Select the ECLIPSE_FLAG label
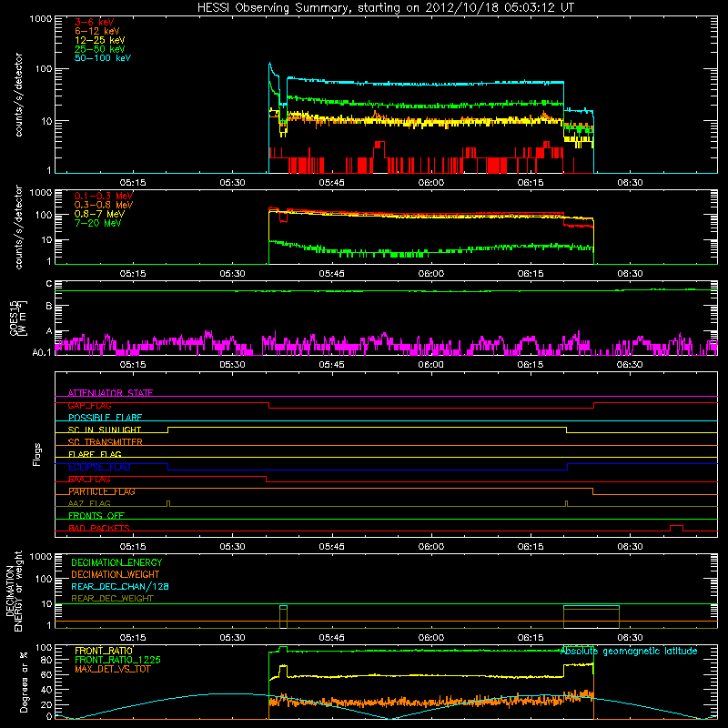728x728 pixels. pos(99,467)
